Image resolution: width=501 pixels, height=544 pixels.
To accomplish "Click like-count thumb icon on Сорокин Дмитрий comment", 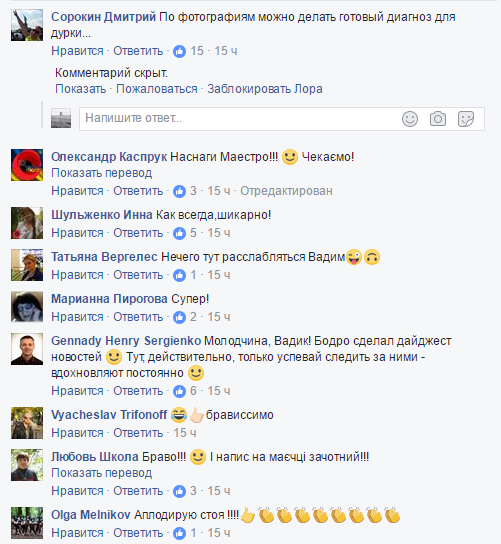I will (179, 51).
